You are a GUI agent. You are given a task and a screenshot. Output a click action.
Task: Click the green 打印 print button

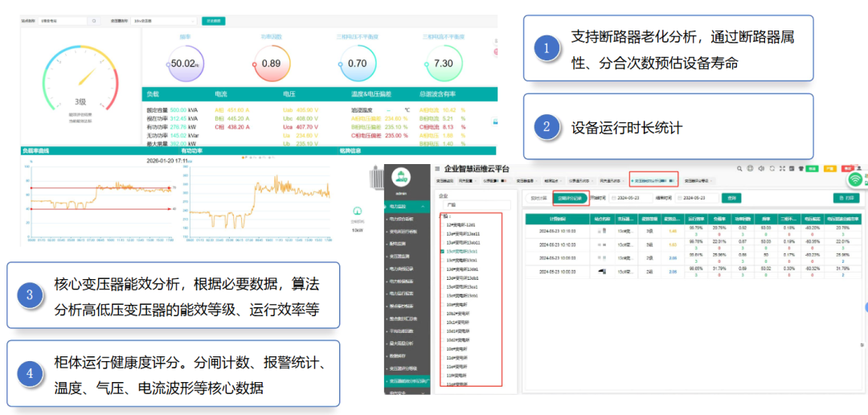coord(846,198)
